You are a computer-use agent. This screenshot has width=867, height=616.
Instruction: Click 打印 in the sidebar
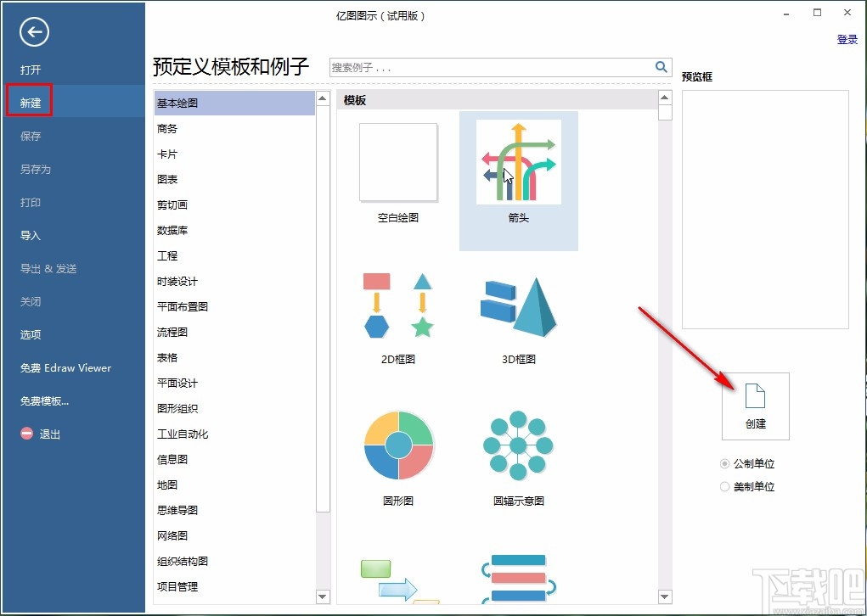click(31, 202)
